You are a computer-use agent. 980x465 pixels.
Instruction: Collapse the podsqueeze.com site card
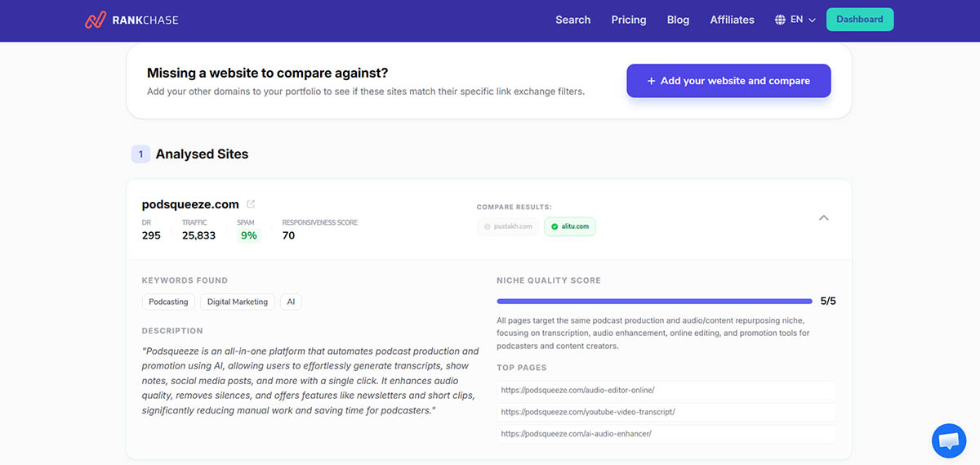(823, 218)
